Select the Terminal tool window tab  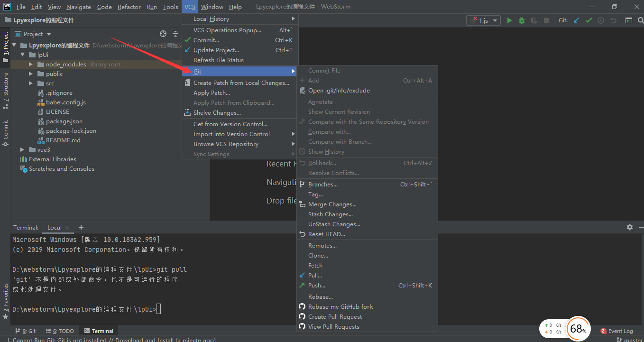tap(99, 331)
